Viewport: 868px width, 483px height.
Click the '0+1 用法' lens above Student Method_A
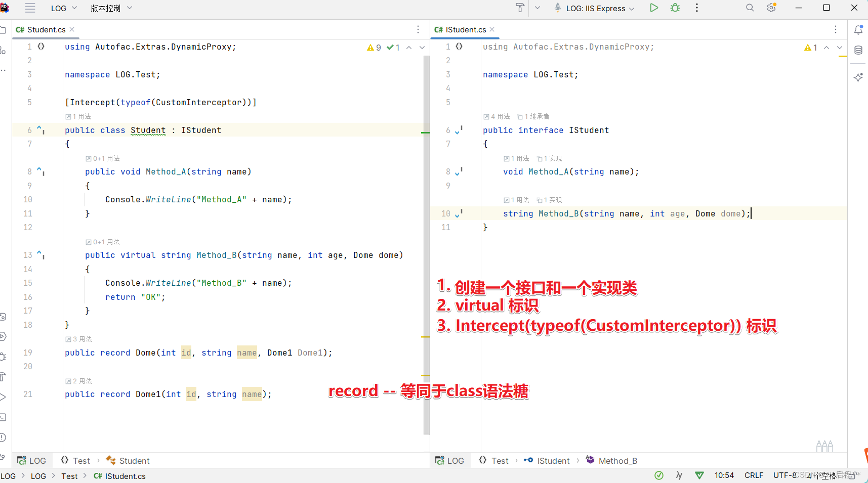[x=103, y=158]
